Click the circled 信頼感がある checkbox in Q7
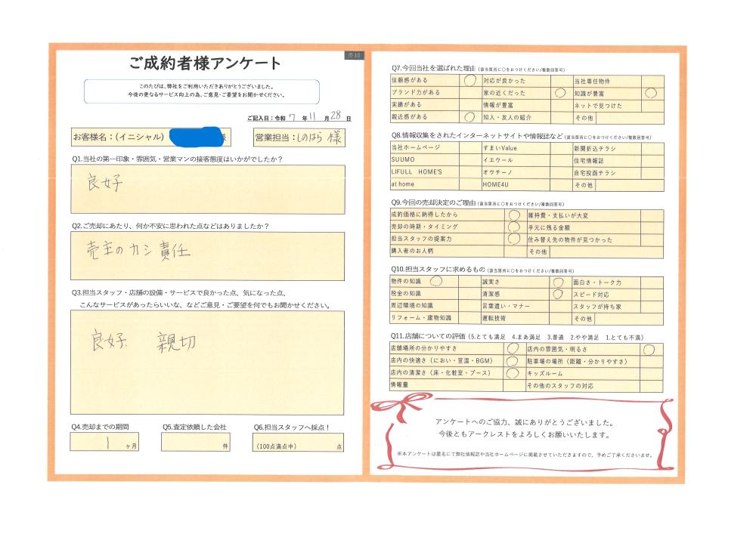 469,80
